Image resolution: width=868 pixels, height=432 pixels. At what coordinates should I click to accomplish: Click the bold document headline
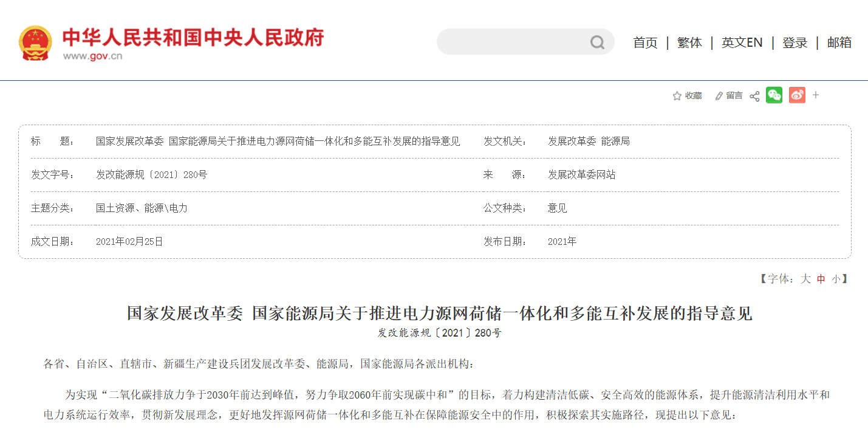(x=439, y=314)
